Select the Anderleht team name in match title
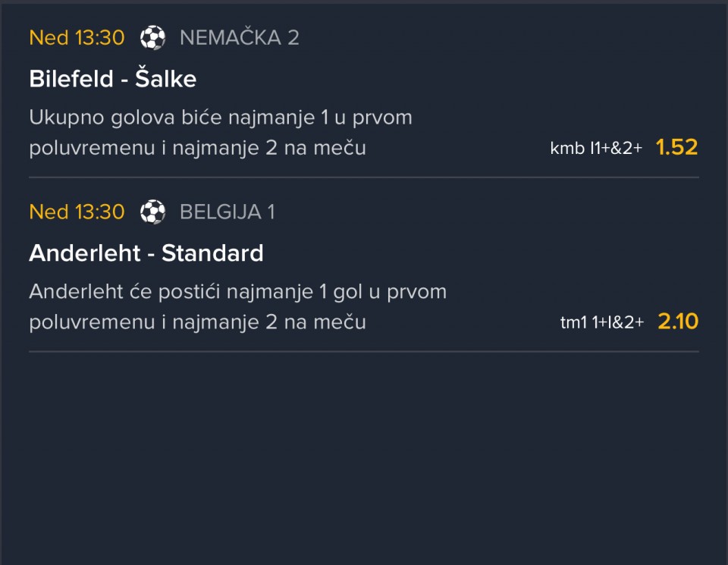The height and width of the screenshot is (565, 728). (x=85, y=253)
